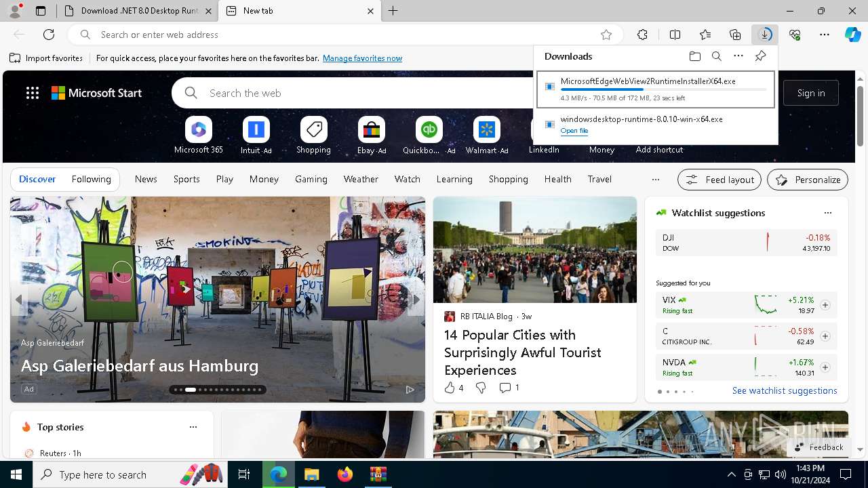Screen dimensions: 868x488
Task: Open File Explorer from taskbar
Action: pos(311,474)
